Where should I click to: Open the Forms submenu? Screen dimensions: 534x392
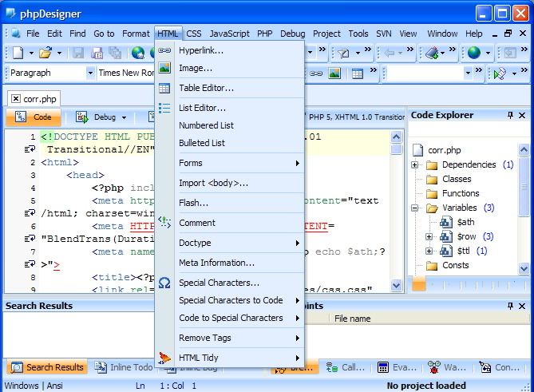tap(230, 163)
